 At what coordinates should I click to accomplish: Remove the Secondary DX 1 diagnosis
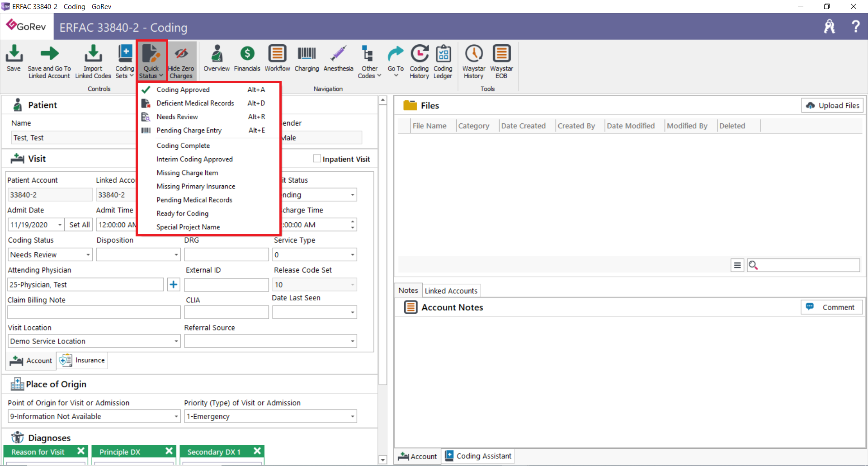257,451
